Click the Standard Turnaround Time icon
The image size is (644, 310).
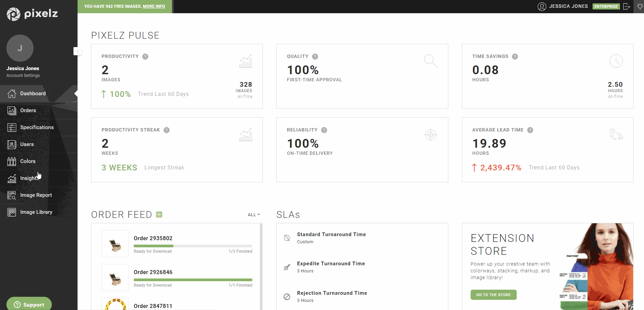(287, 238)
